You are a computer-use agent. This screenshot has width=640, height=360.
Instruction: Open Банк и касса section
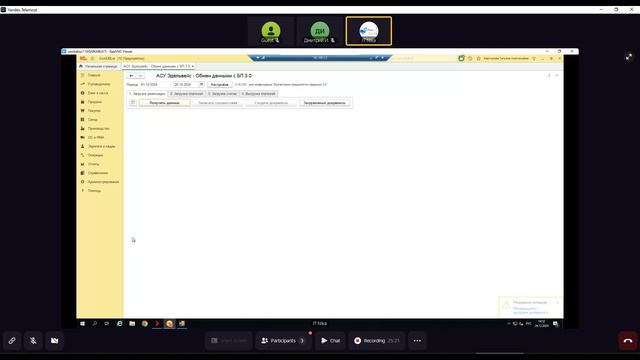click(x=98, y=93)
